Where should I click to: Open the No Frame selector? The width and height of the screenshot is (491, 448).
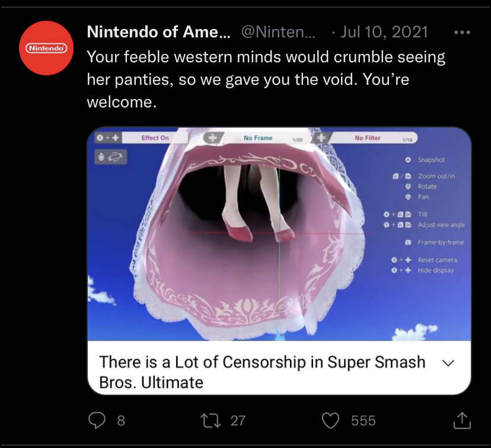[x=259, y=138]
